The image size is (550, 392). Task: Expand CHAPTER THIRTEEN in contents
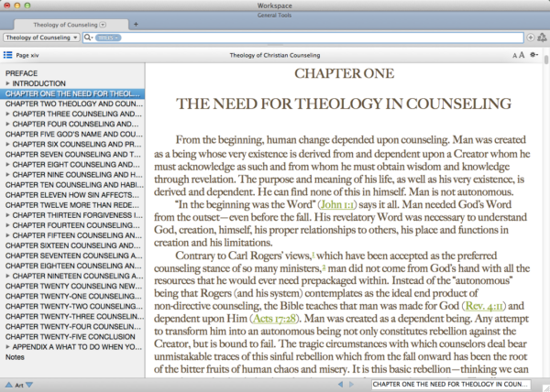tap(7, 215)
